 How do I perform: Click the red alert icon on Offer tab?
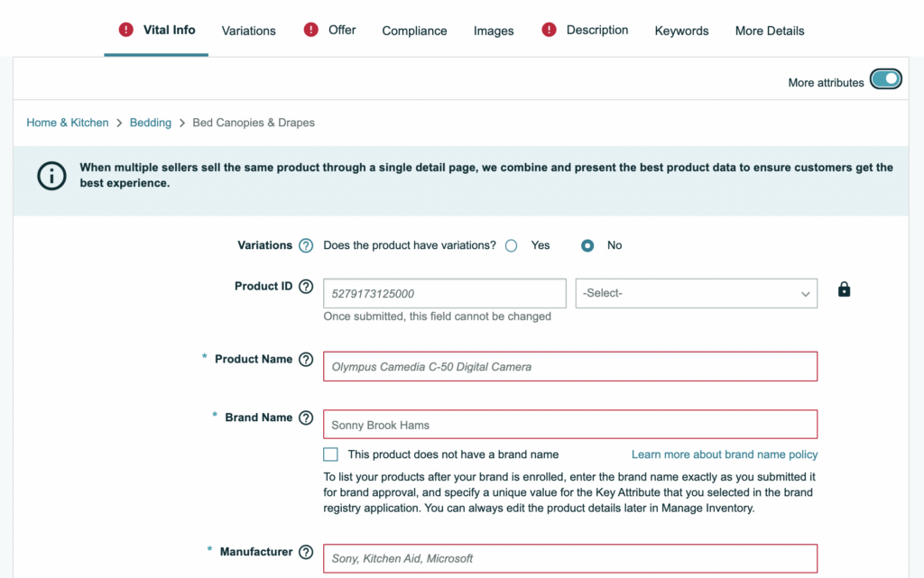311,30
